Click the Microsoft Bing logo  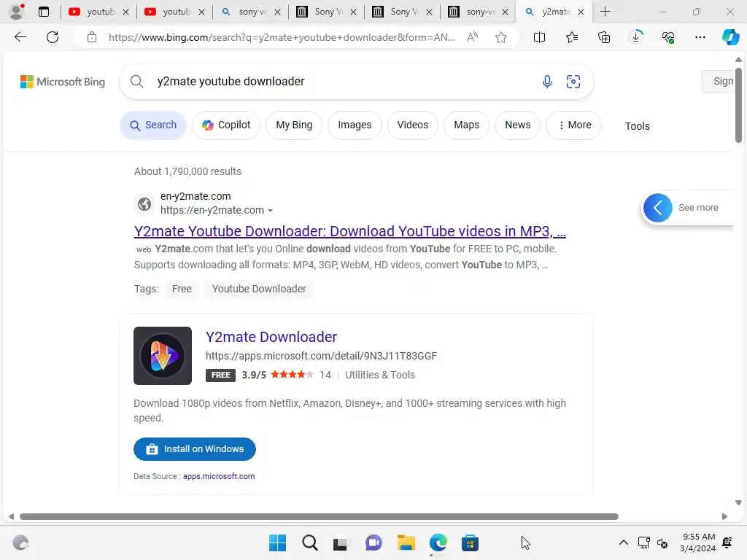(x=63, y=82)
